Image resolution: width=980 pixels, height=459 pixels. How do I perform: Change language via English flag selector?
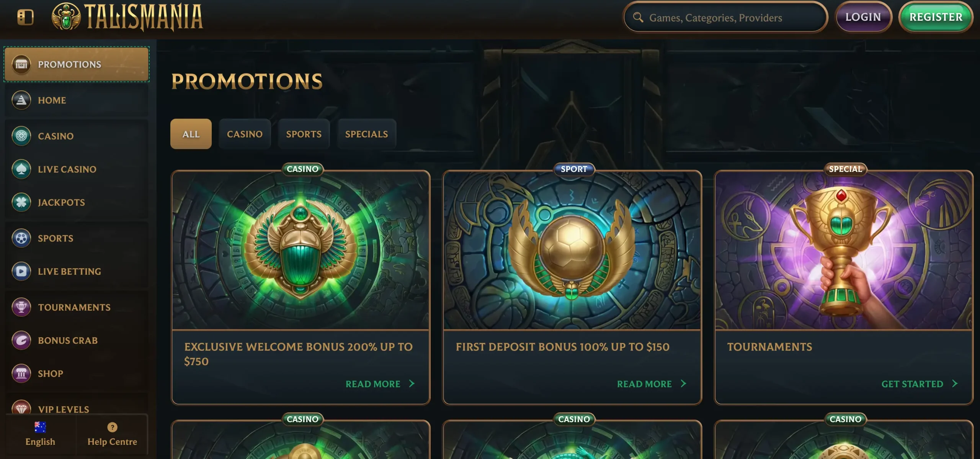tap(40, 434)
